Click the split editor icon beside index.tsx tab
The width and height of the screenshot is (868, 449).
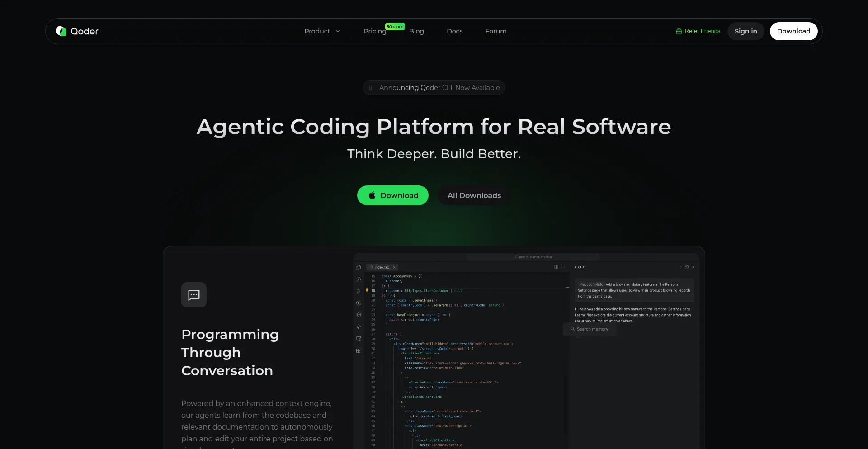(x=556, y=267)
